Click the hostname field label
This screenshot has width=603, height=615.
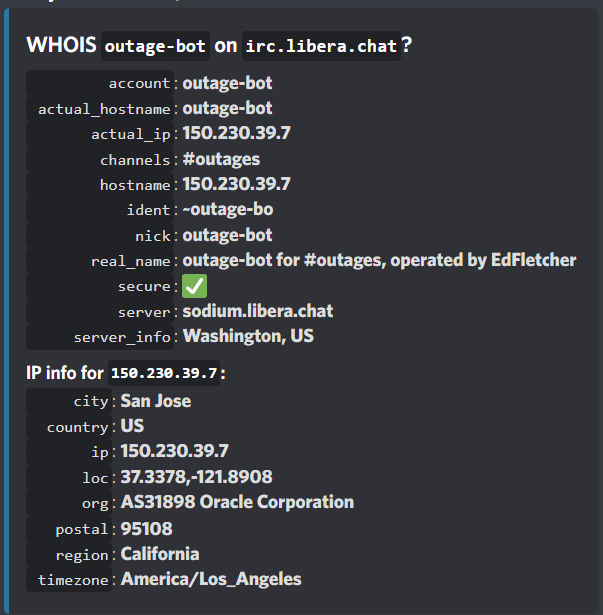135,185
